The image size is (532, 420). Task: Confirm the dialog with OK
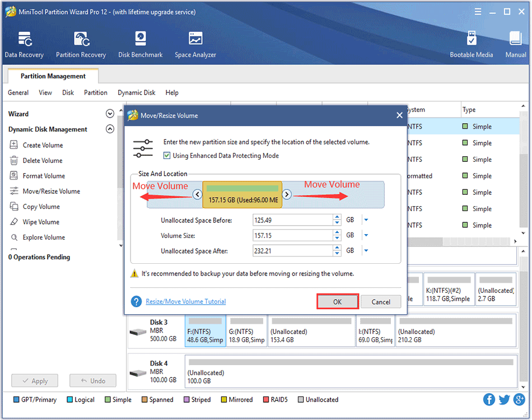(x=337, y=302)
